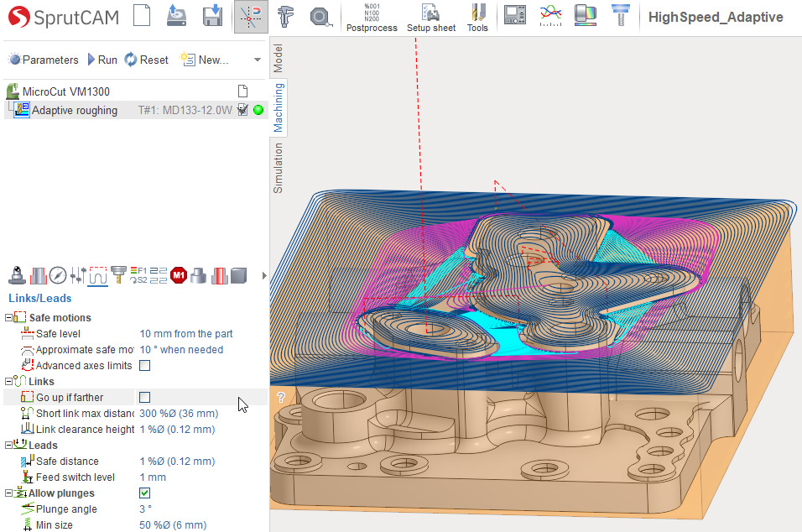Image resolution: width=802 pixels, height=532 pixels.
Task: Open the tape measure tool
Action: click(x=321, y=18)
